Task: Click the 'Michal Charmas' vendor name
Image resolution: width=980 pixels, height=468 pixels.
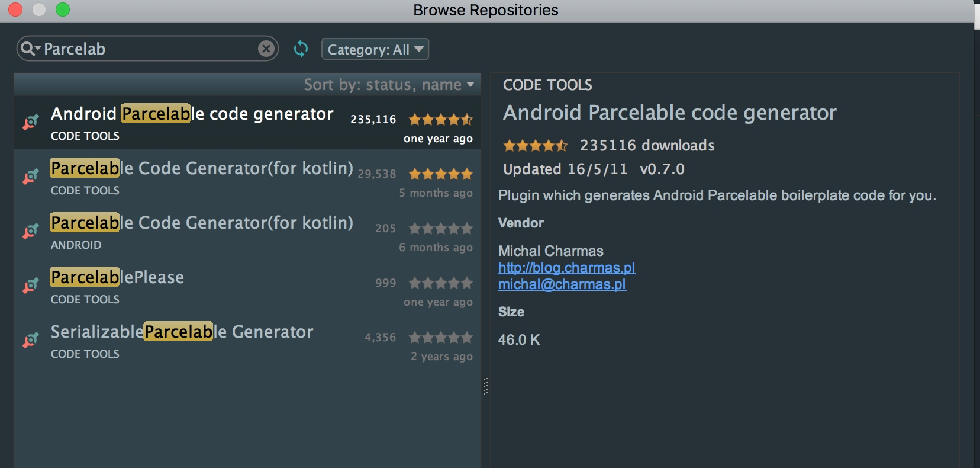Action: 551,251
